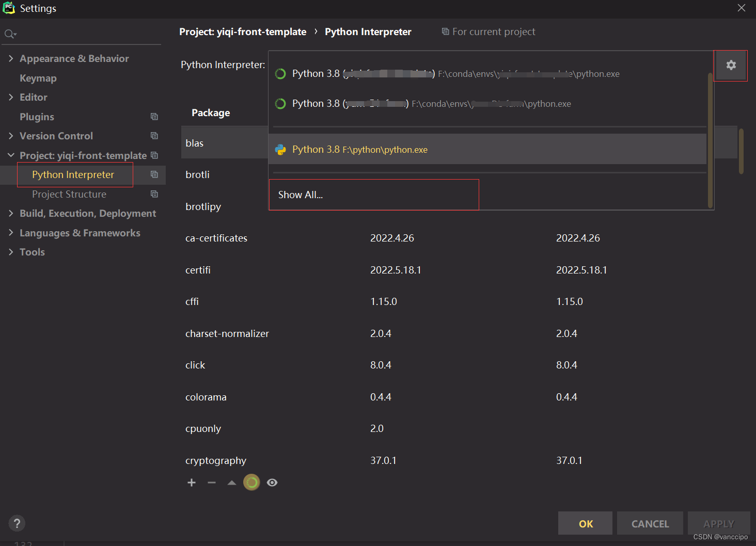This screenshot has width=756, height=546.
Task: Click the OK button
Action: (585, 523)
